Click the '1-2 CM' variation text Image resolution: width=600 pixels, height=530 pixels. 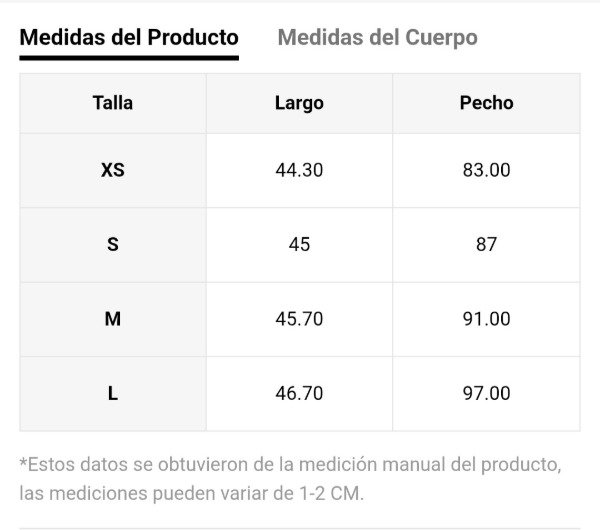coord(330,493)
